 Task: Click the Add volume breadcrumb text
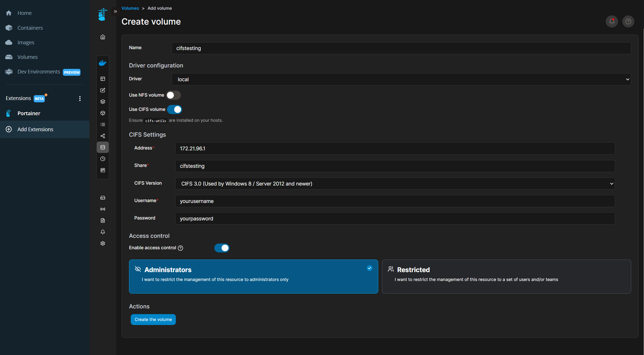pyautogui.click(x=160, y=8)
